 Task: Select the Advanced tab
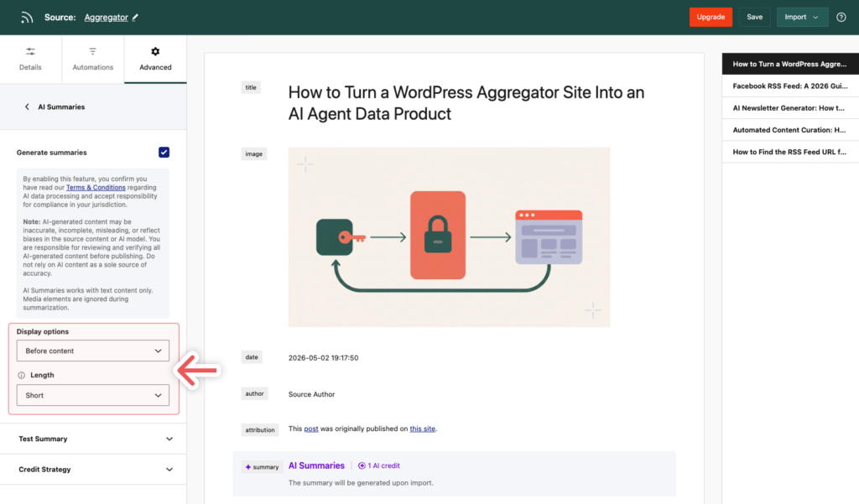pyautogui.click(x=155, y=60)
